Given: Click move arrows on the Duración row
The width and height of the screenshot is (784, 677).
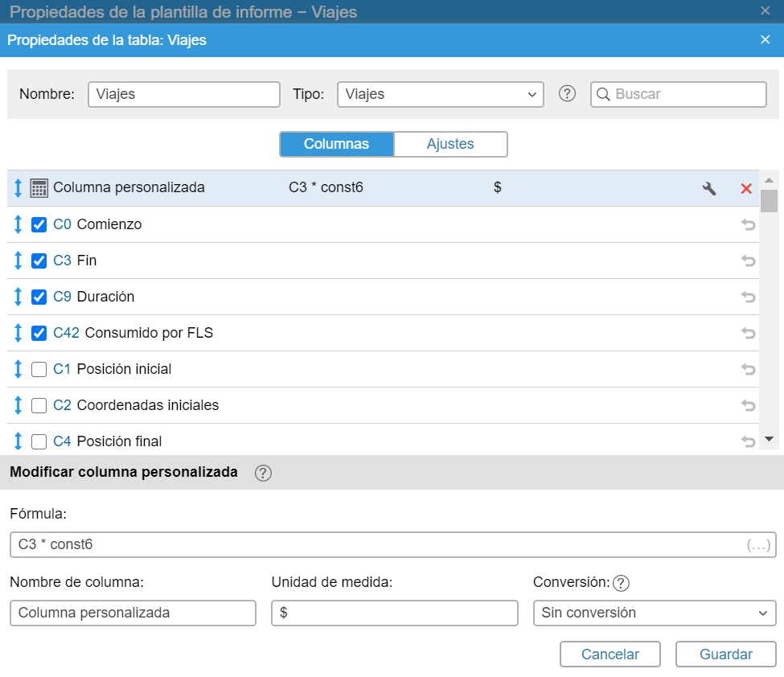Looking at the screenshot, I should tap(18, 297).
